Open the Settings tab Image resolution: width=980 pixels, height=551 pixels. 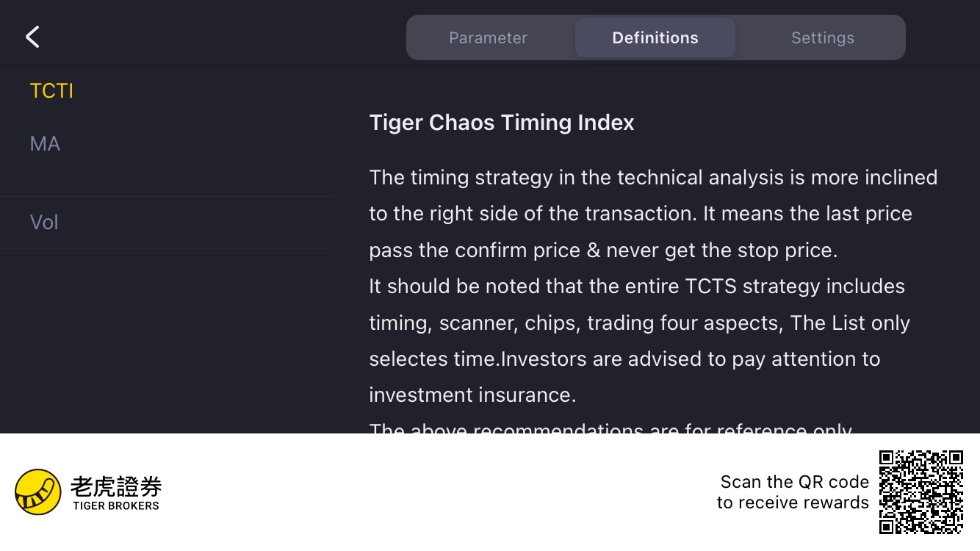[822, 38]
